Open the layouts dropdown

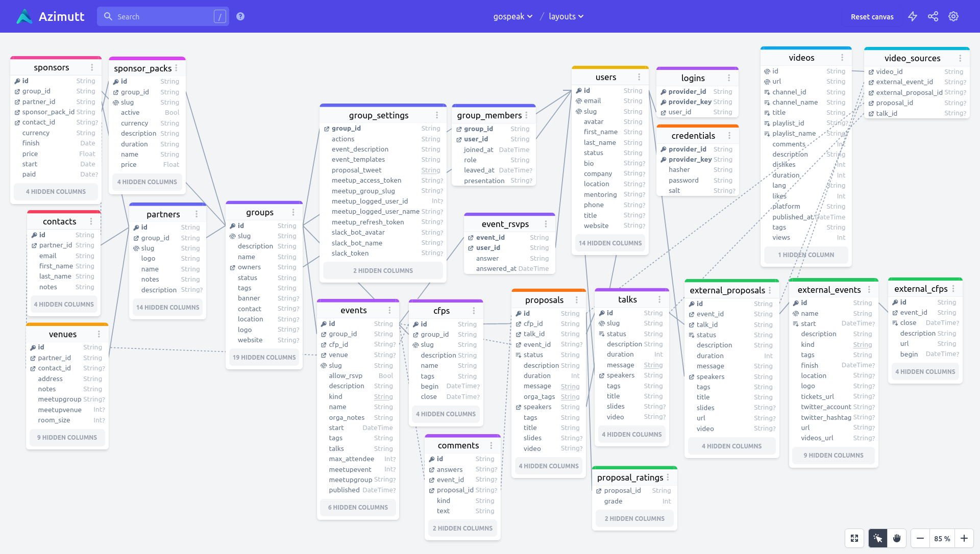(x=566, y=16)
